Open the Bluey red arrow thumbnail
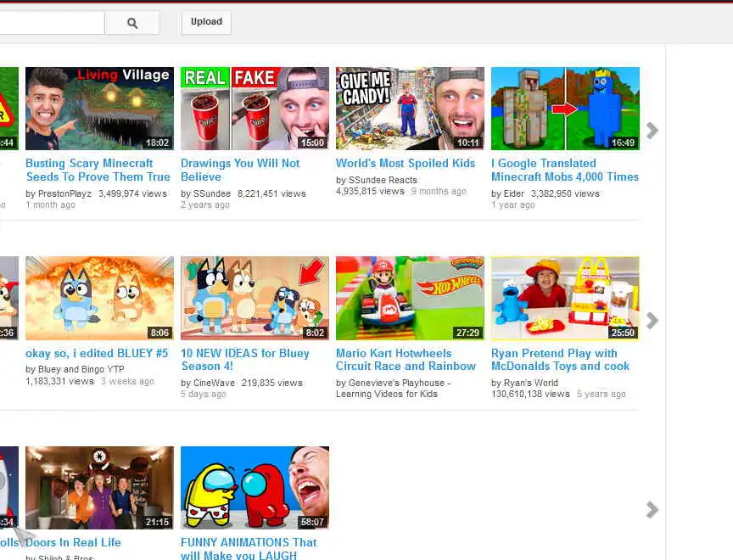Screen dimensions: 733x560 [x=255, y=298]
